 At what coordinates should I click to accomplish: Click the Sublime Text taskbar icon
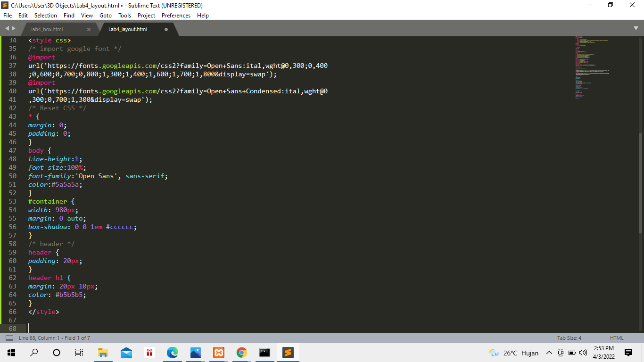tap(288, 353)
